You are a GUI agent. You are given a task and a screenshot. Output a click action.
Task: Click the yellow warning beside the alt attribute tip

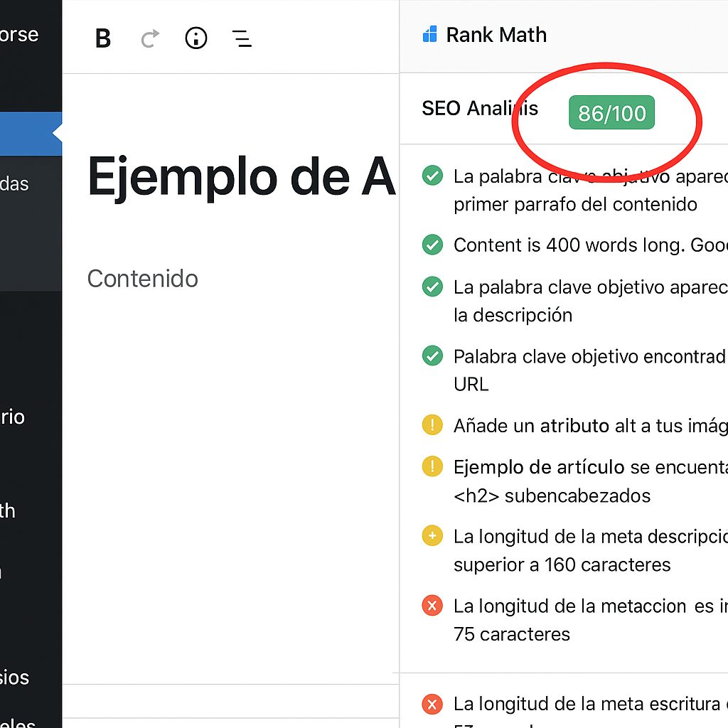click(x=432, y=424)
